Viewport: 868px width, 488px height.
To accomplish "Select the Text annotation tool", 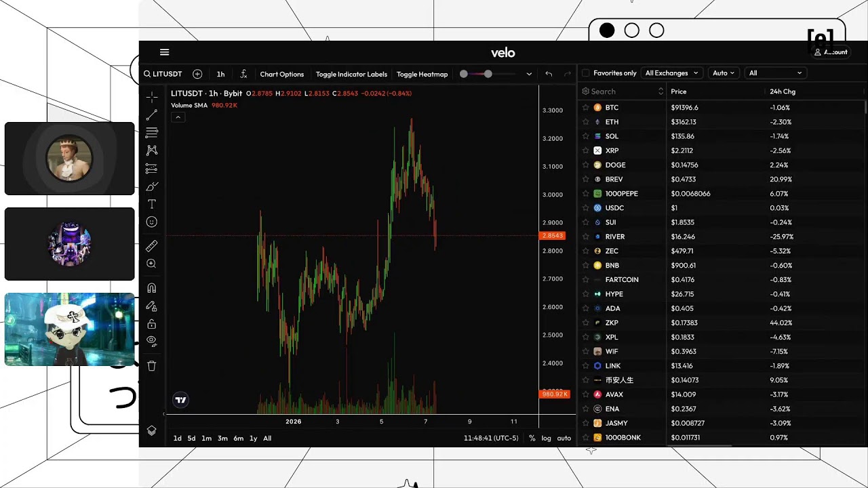I will coord(151,204).
